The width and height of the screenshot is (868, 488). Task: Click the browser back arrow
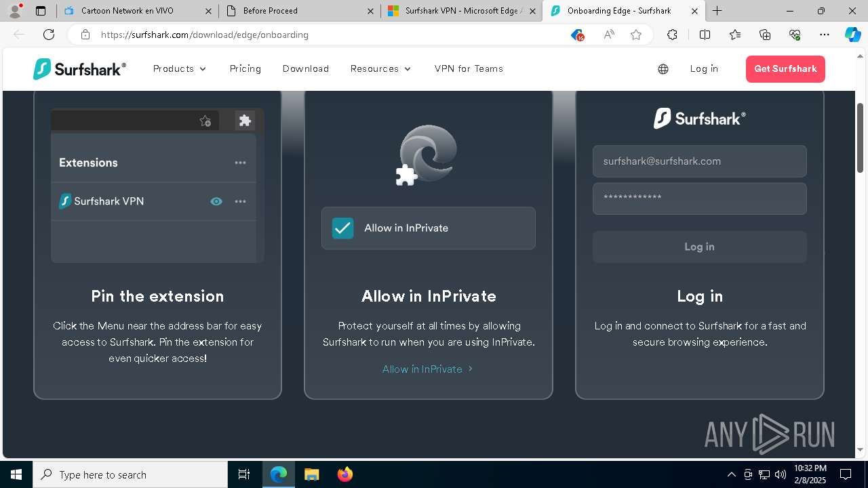(19, 35)
